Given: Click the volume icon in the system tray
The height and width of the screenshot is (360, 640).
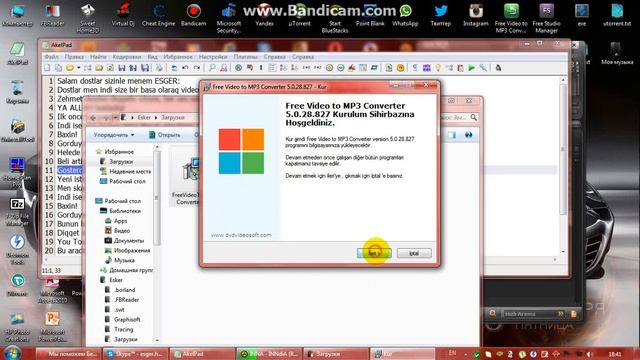Looking at the screenshot, I should click(589, 354).
